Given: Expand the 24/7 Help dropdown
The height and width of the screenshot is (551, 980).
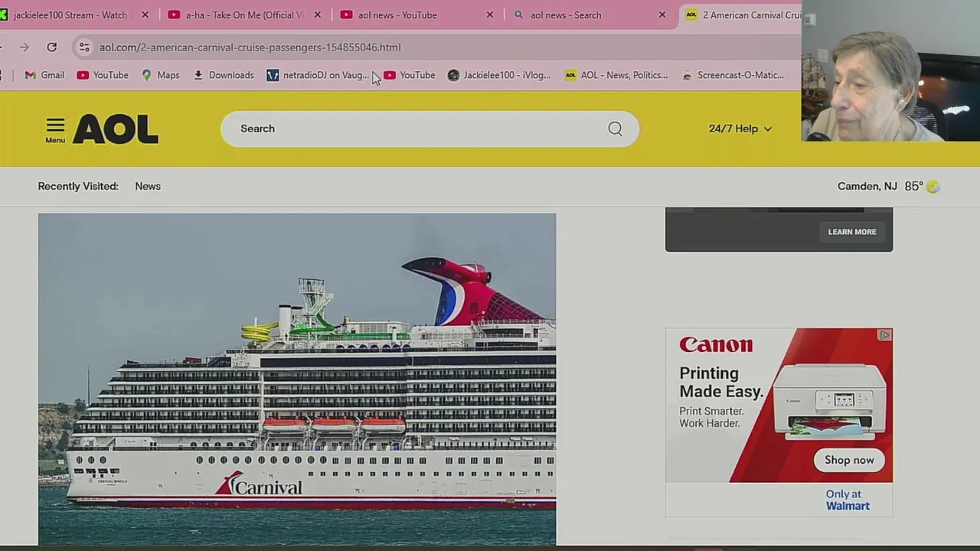Looking at the screenshot, I should coord(740,129).
